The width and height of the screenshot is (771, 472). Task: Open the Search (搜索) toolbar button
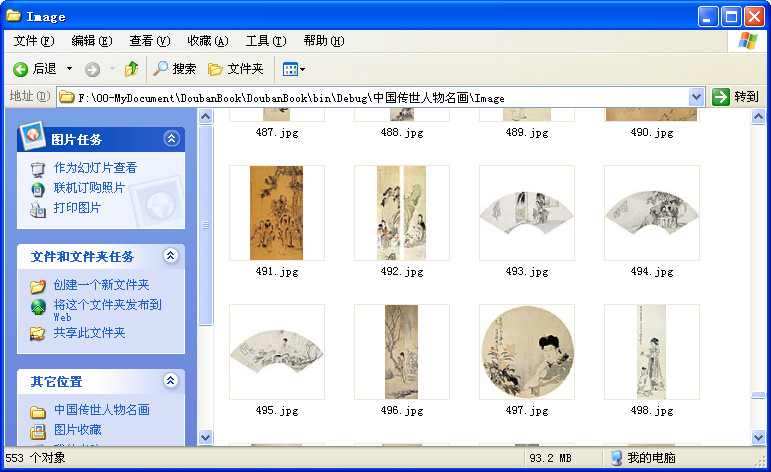(175, 69)
